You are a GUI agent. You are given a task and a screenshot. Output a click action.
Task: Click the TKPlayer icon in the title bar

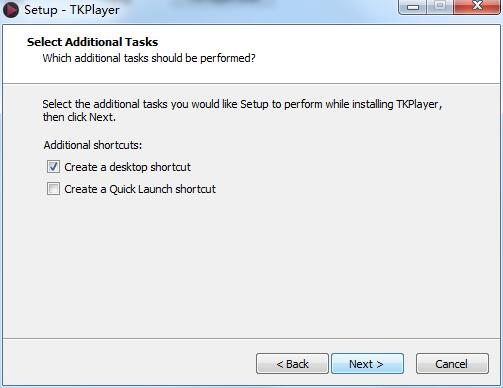click(11, 10)
